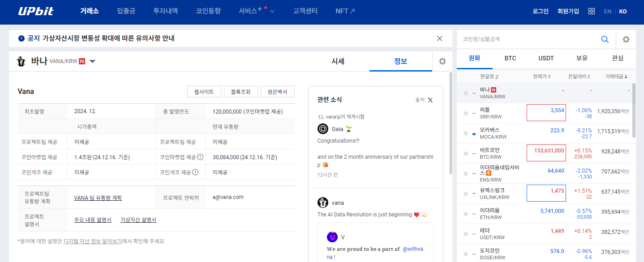Switch language to EN
The height and width of the screenshot is (262, 644).
pyautogui.click(x=607, y=11)
